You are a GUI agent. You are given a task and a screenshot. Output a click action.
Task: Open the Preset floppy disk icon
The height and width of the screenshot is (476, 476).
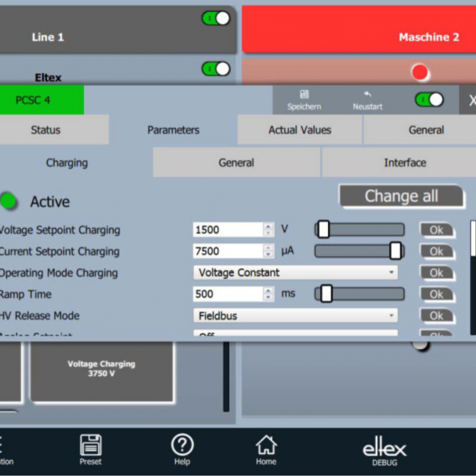pyautogui.click(x=90, y=445)
